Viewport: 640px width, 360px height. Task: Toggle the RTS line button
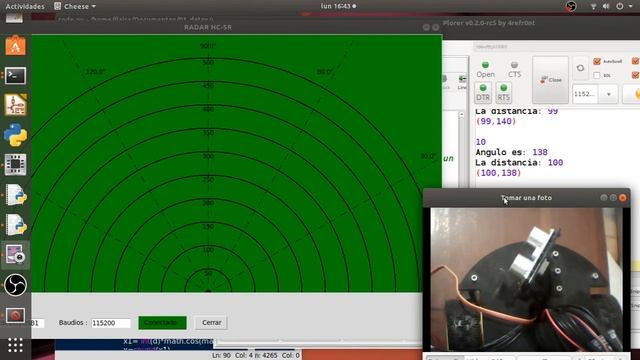pos(503,92)
